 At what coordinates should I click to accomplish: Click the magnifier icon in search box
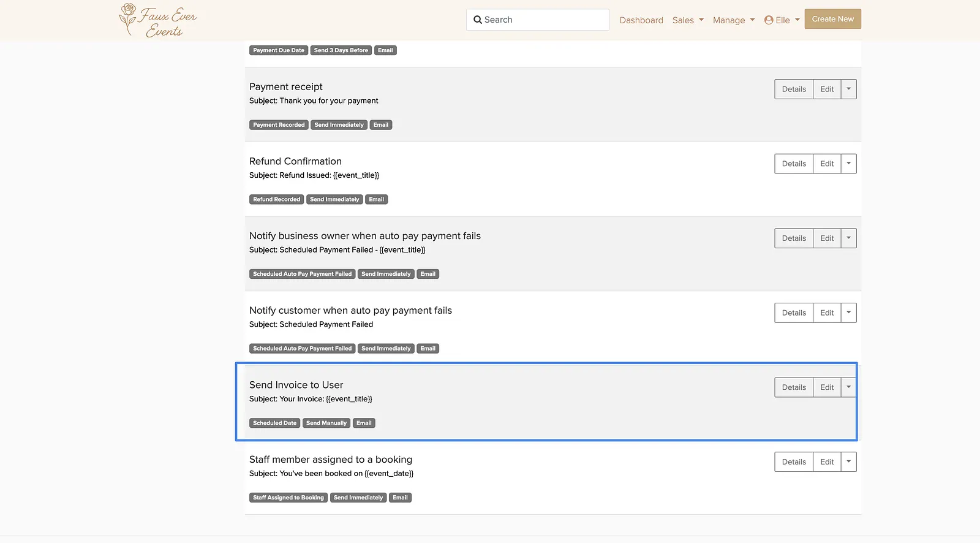(478, 20)
